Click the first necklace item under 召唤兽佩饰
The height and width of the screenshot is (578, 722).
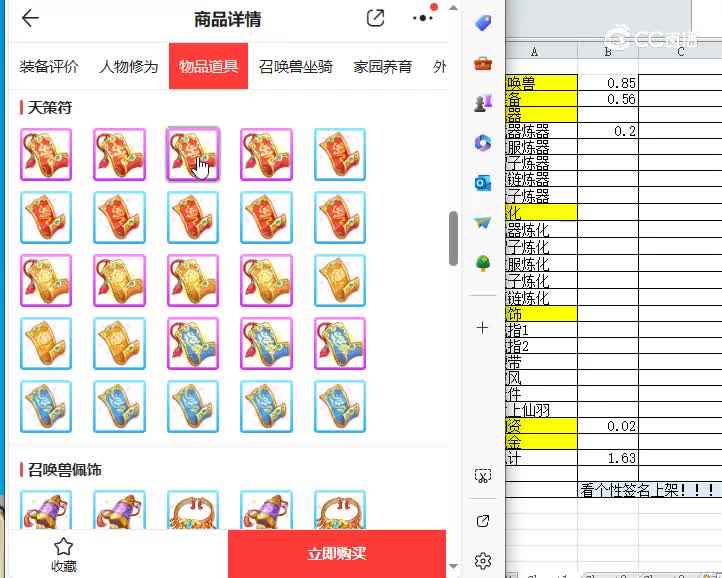point(193,510)
